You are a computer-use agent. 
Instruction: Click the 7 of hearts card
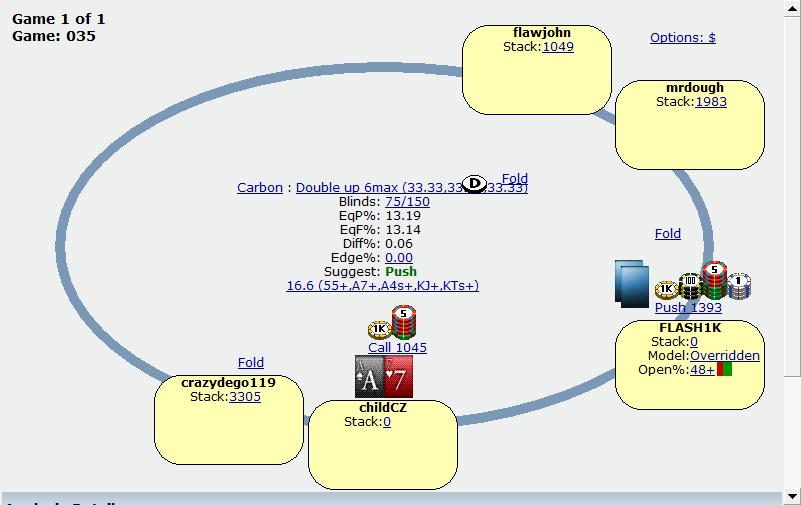[x=398, y=377]
